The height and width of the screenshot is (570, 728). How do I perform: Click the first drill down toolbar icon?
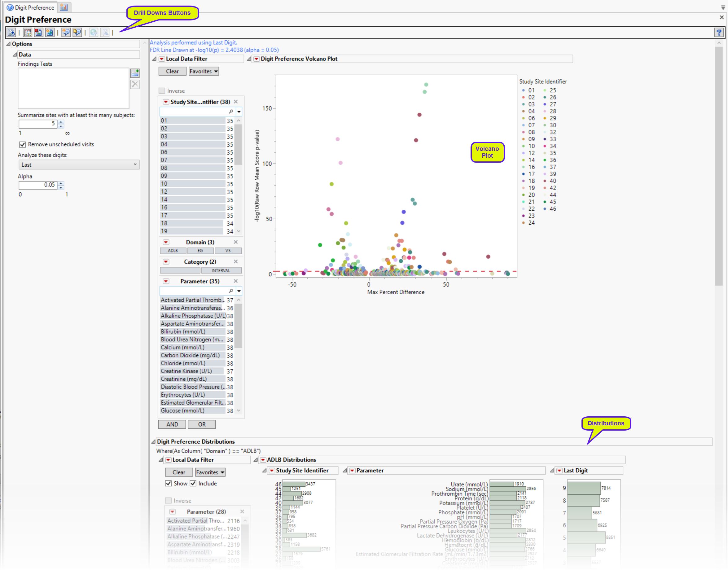click(x=11, y=32)
